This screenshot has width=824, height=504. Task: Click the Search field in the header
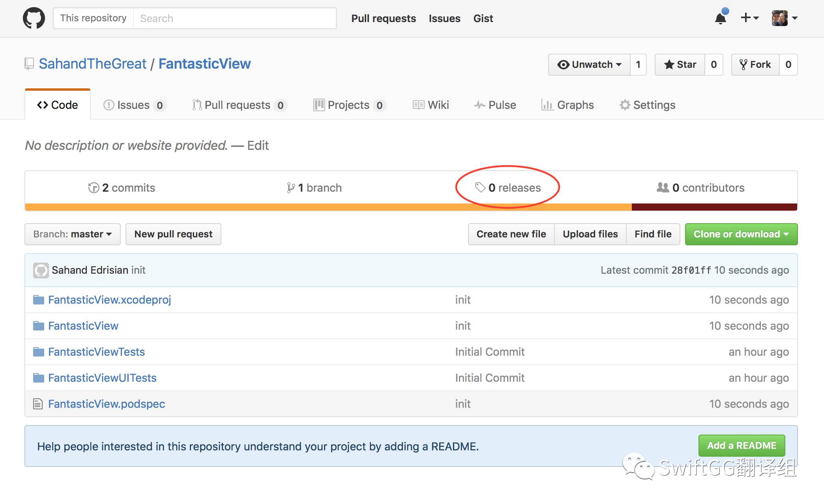pyautogui.click(x=235, y=18)
